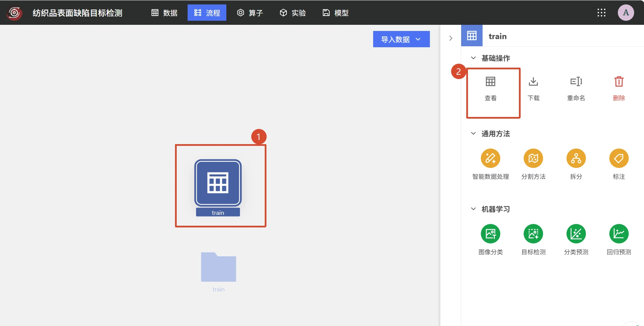Select the train dataset node on canvas
This screenshot has height=326, width=644.
point(218,183)
